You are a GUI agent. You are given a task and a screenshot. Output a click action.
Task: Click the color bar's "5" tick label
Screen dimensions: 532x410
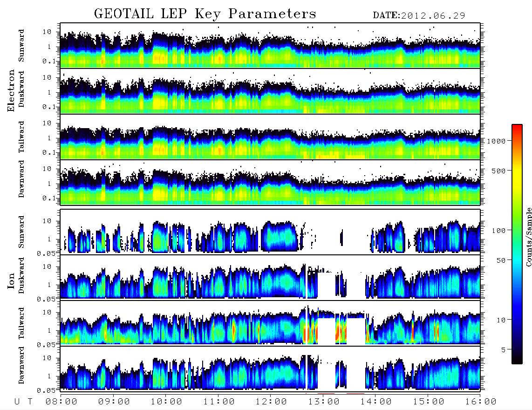point(503,349)
